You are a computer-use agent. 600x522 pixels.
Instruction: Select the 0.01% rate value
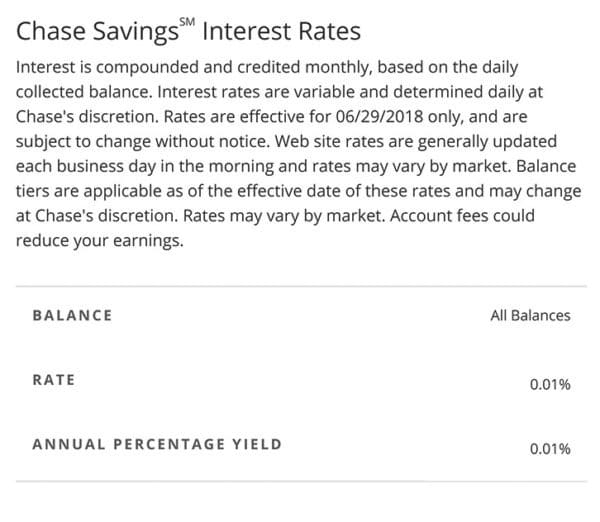pos(550,384)
